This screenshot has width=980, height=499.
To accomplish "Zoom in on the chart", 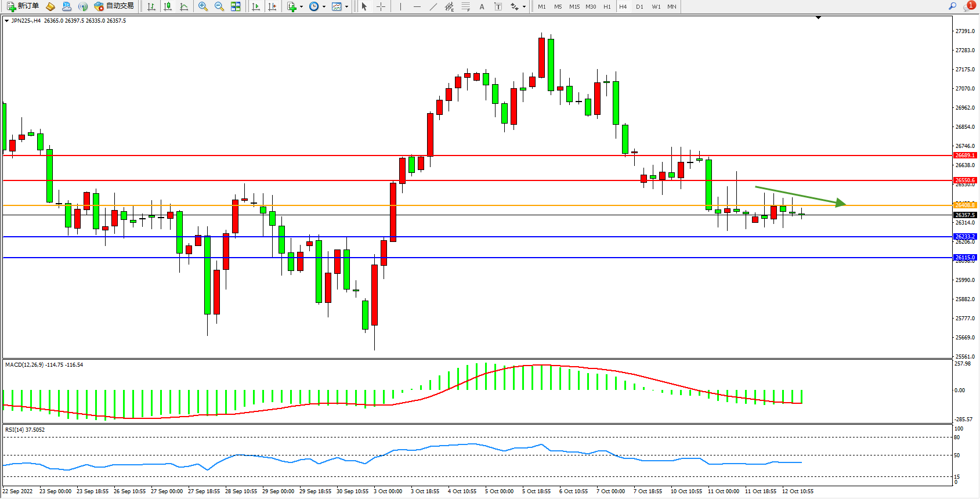I will pos(203,6).
